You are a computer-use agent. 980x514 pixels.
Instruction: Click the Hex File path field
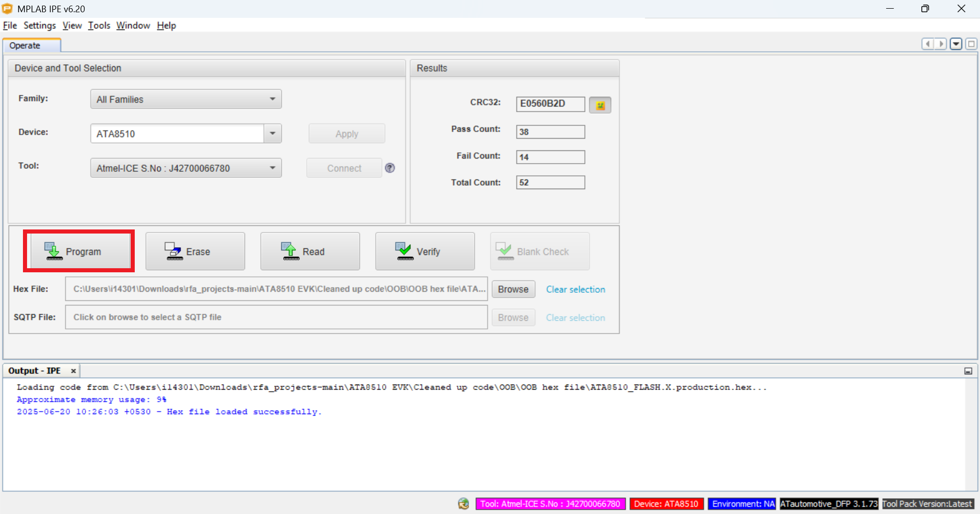[276, 289]
